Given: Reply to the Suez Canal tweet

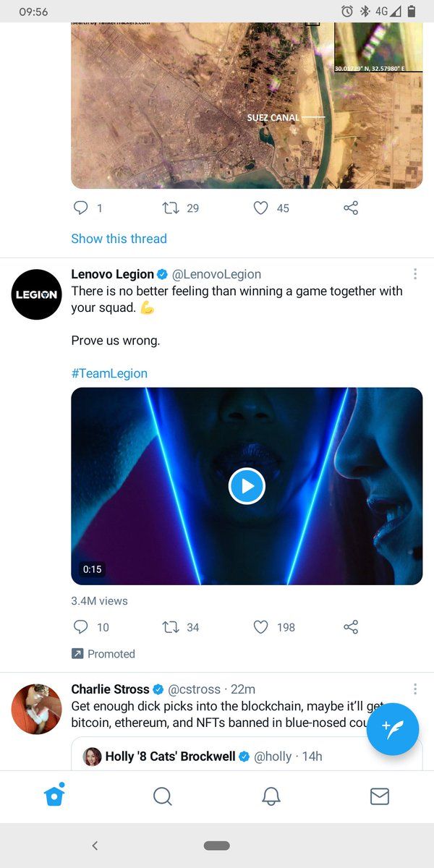Looking at the screenshot, I should point(81,208).
